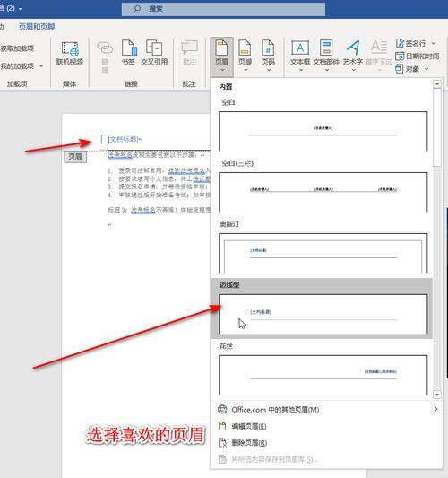Click the 内置 (Built-in) gallery heading

[226, 87]
